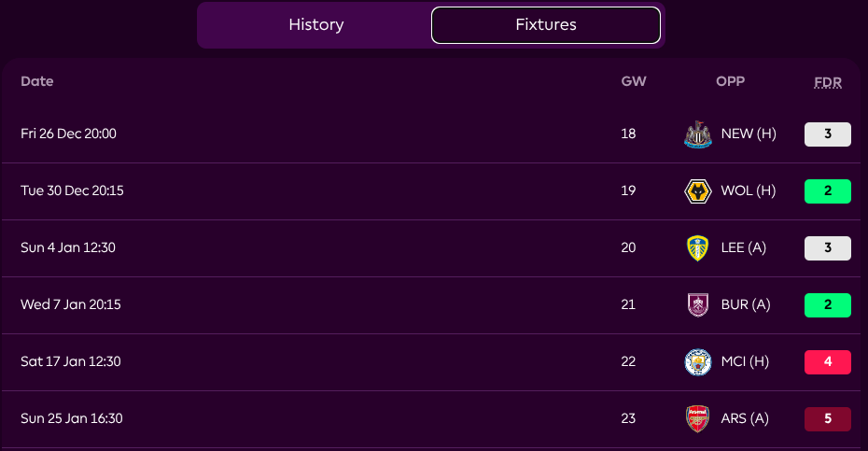Select the Fixtures tab
868x451 pixels.
click(x=546, y=25)
